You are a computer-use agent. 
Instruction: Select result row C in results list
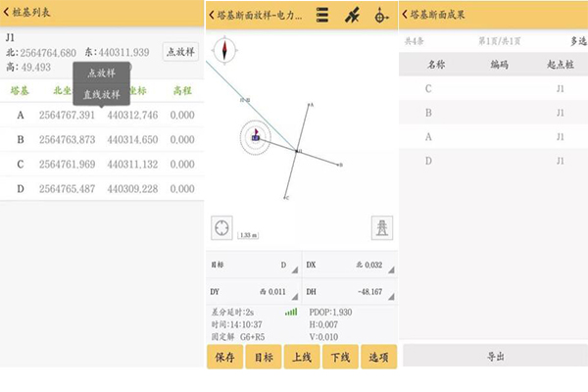click(x=495, y=89)
